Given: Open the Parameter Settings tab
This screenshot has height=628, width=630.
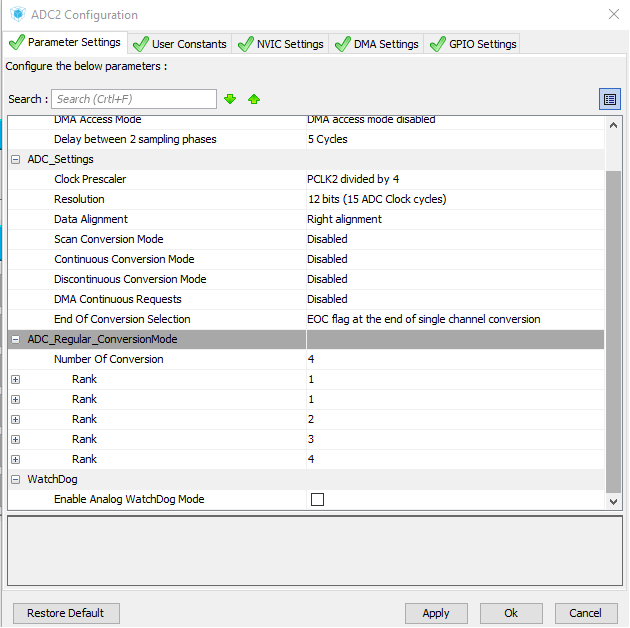Looking at the screenshot, I should (65, 42).
